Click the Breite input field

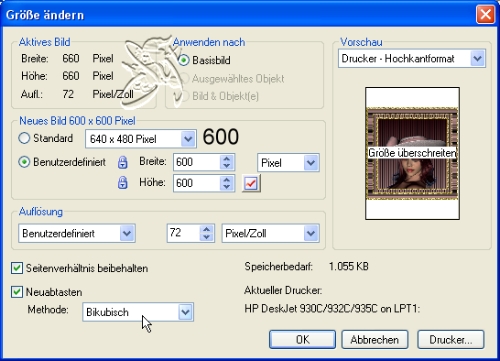tap(197, 162)
